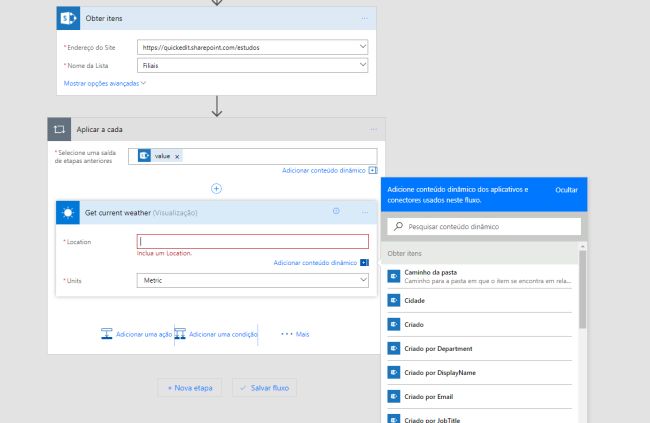Viewport: 650px width, 423px height.
Task: Click the Criado por Department icon
Action: [394, 348]
